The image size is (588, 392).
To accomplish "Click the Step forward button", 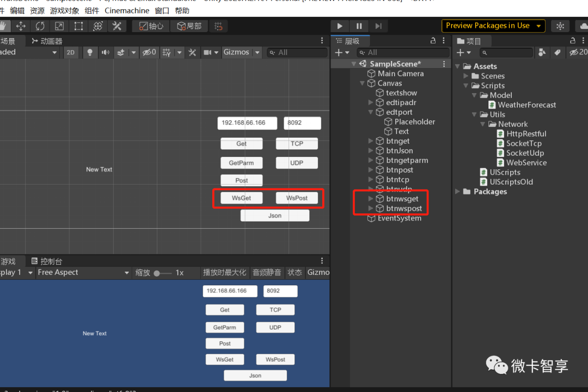I will pyautogui.click(x=378, y=26).
